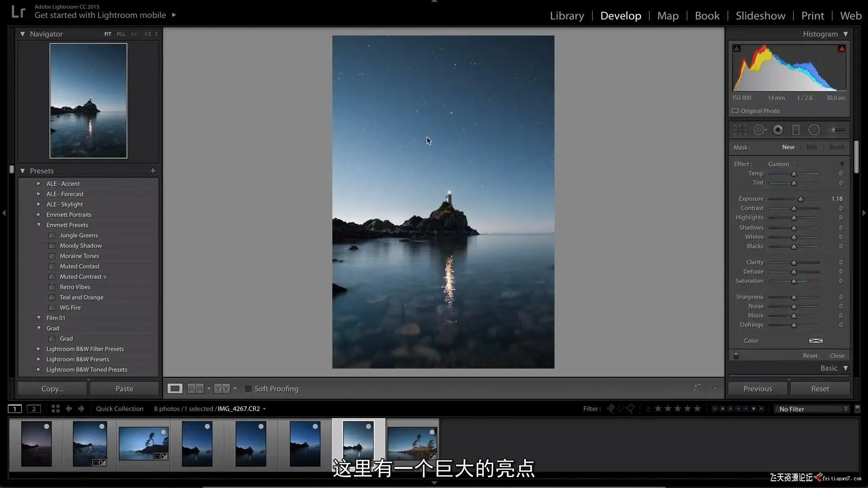Collapse the Emmett Presets folder

click(39, 225)
